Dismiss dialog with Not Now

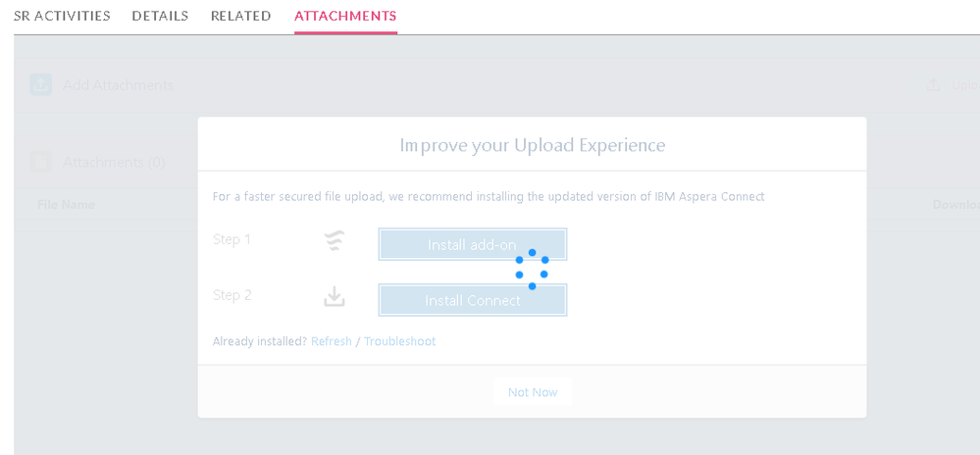click(x=533, y=392)
